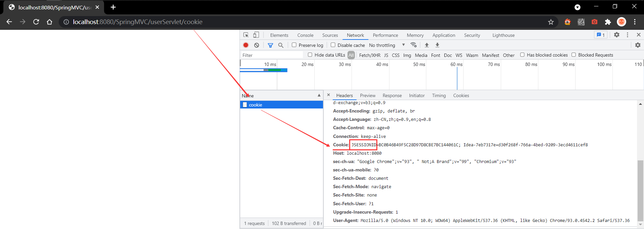Go to the home page
Viewport: 644px width, 229px height.
pyautogui.click(x=50, y=22)
